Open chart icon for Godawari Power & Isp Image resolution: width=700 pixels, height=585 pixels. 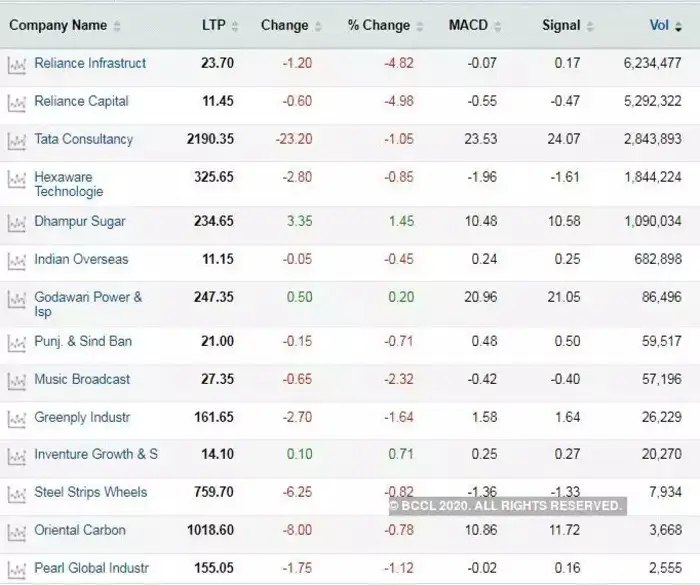point(17,299)
